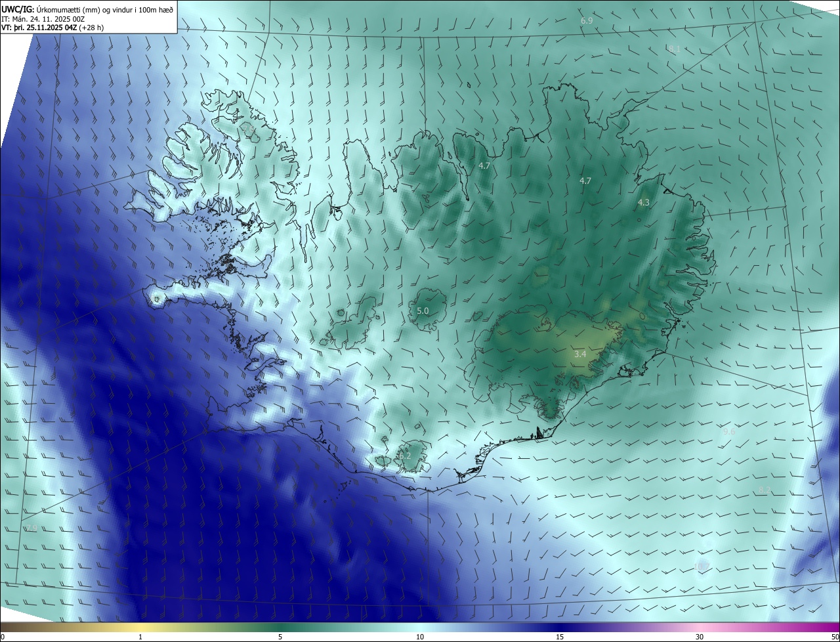Click the 10.7 value label over the sea
Image resolution: width=840 pixels, height=642 pixels.
click(x=702, y=567)
